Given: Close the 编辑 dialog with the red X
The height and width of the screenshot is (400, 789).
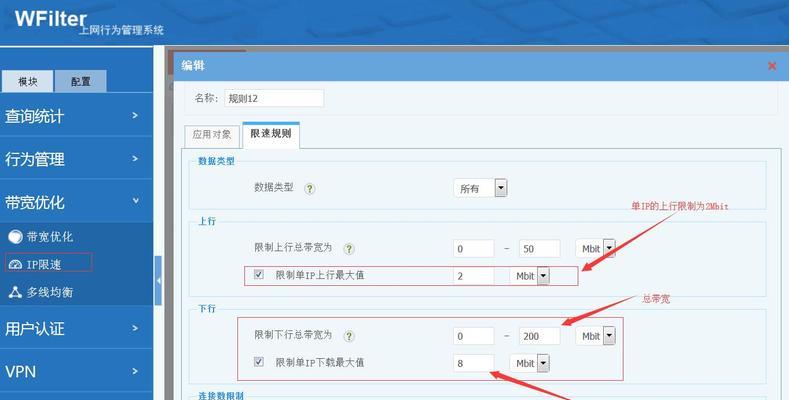Looking at the screenshot, I should (x=772, y=66).
